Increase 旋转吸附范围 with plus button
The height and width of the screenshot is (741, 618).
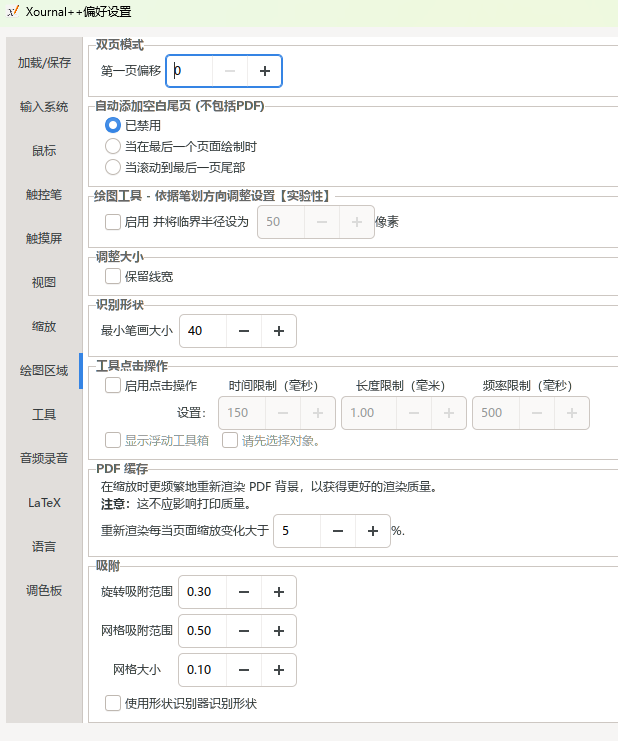click(279, 592)
